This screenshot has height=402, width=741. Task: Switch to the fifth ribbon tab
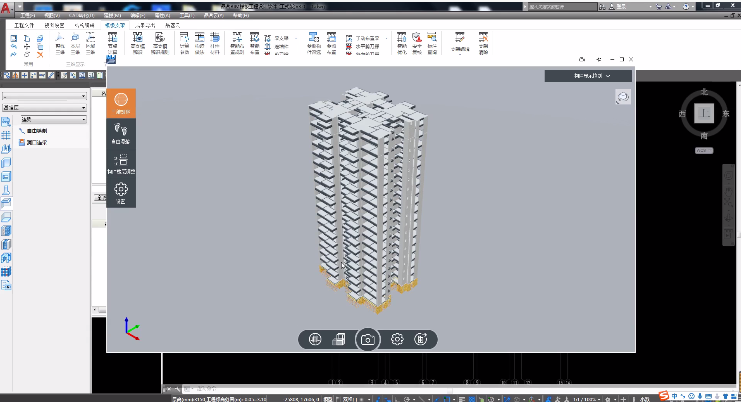point(145,25)
